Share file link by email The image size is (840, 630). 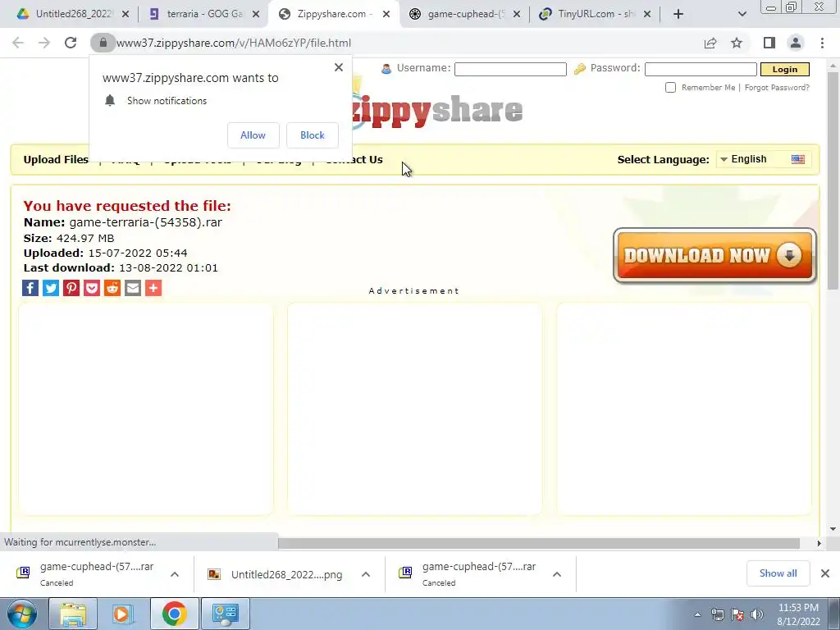click(133, 288)
